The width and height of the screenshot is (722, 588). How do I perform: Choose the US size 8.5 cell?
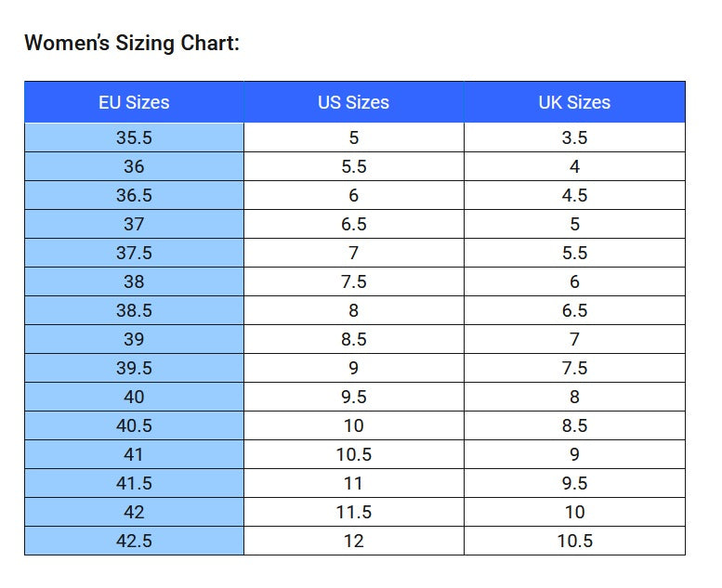tap(353, 339)
